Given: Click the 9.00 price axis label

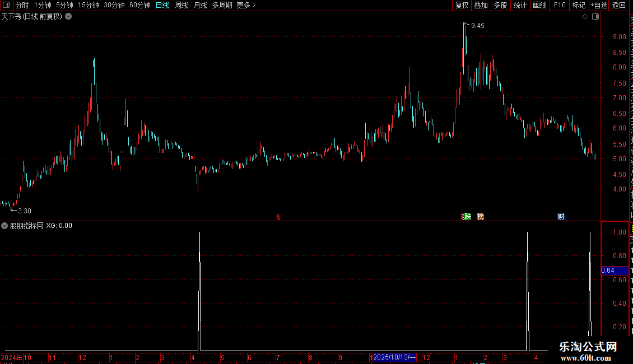Looking at the screenshot, I should 619,37.
